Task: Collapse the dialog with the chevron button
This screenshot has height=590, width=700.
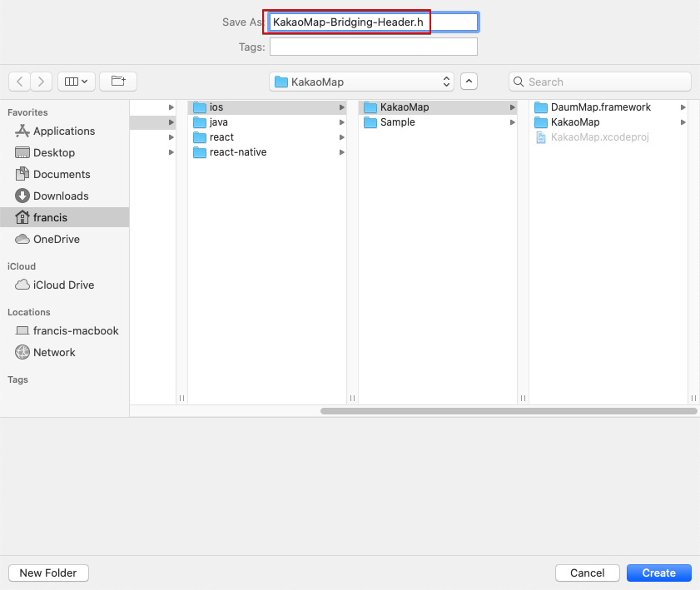Action: tap(469, 82)
